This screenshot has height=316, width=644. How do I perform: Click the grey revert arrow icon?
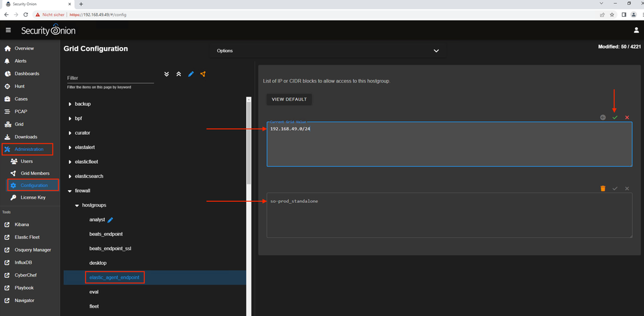coord(603,117)
